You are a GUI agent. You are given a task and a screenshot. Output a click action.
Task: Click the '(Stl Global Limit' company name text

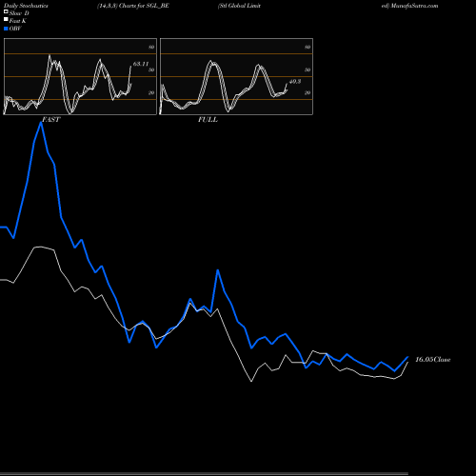click(239, 6)
